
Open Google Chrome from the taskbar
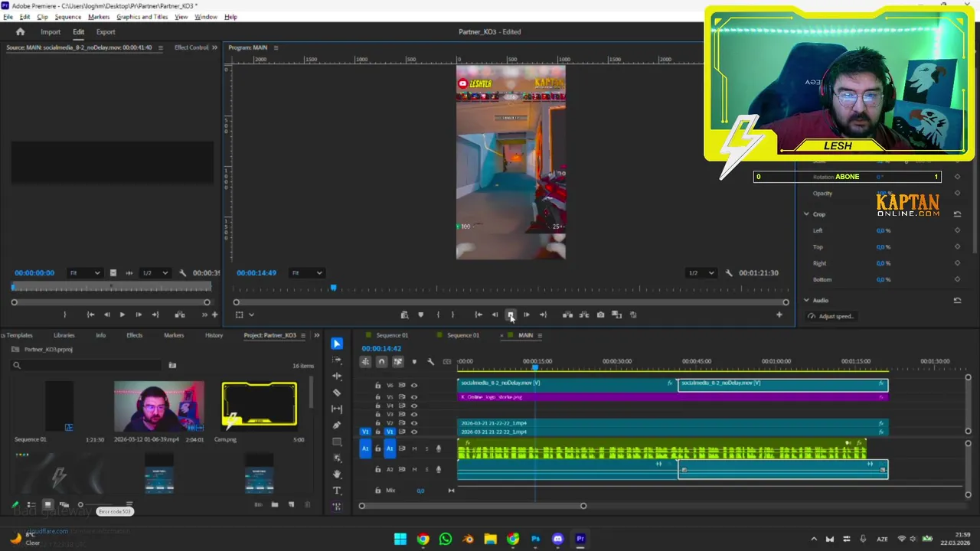click(x=423, y=539)
